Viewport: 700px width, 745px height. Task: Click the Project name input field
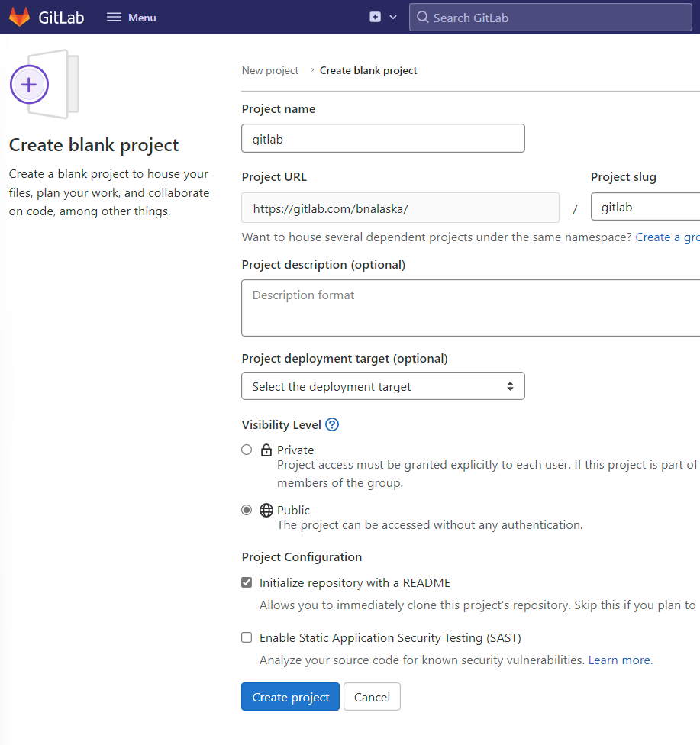click(382, 138)
